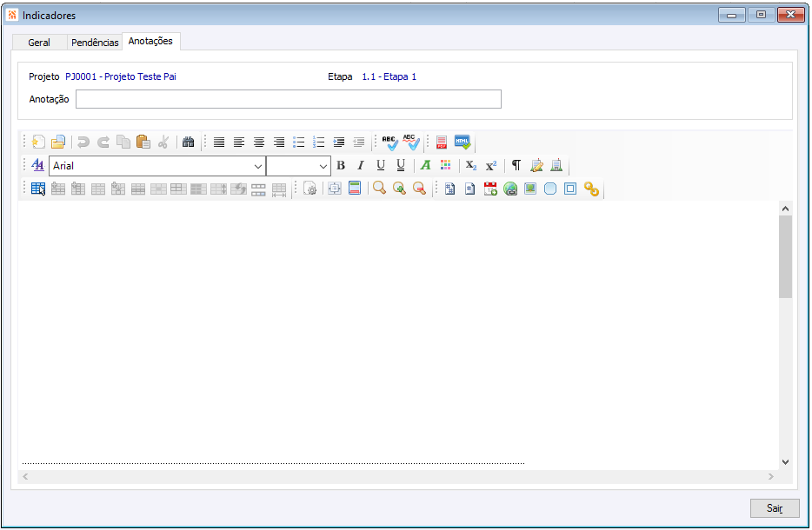The height and width of the screenshot is (530, 812).
Task: Insert web hyperlink with globe icon
Action: point(510,189)
